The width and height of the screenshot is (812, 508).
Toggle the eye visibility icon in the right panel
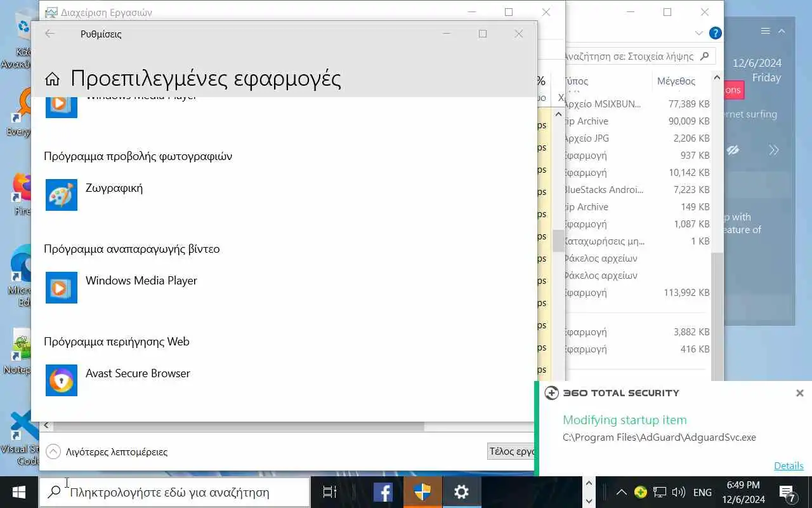pos(733,150)
